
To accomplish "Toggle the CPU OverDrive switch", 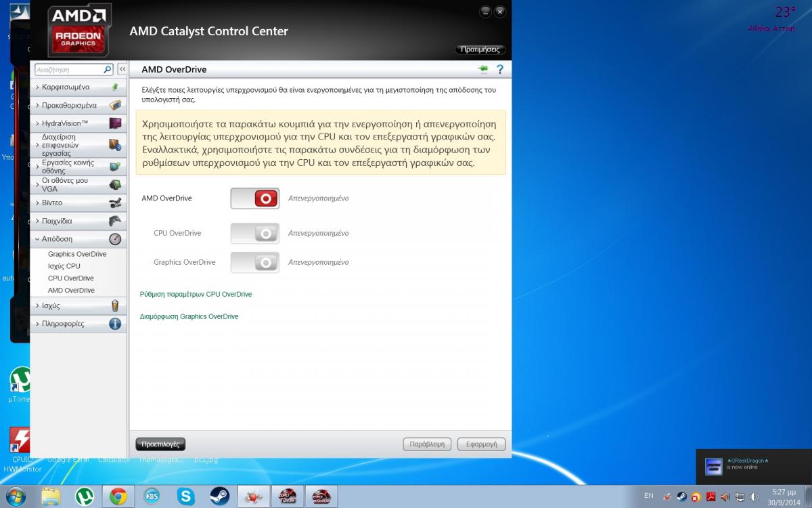I will pyautogui.click(x=255, y=233).
